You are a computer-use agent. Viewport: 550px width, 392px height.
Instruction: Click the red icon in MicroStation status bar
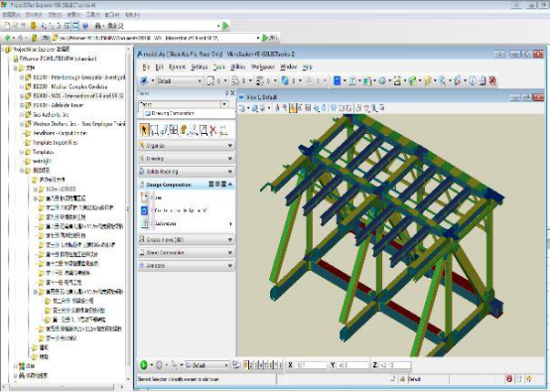509,379
